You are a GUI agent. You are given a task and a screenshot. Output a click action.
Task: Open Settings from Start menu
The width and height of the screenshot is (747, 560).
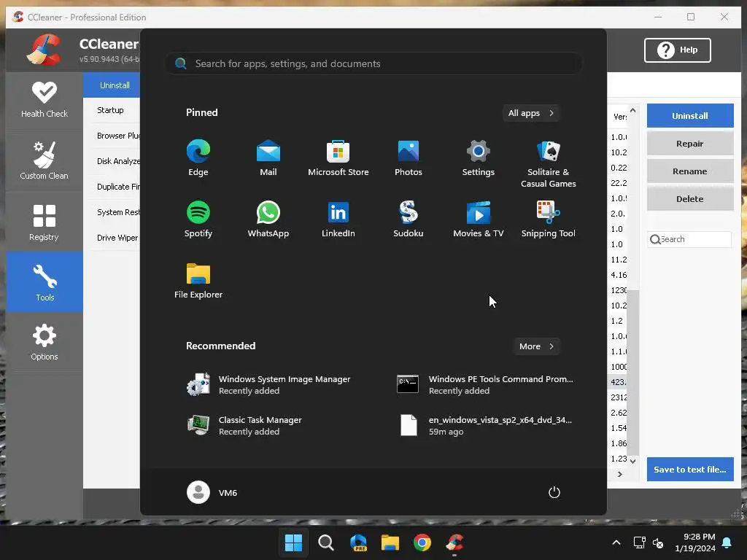coord(479,158)
